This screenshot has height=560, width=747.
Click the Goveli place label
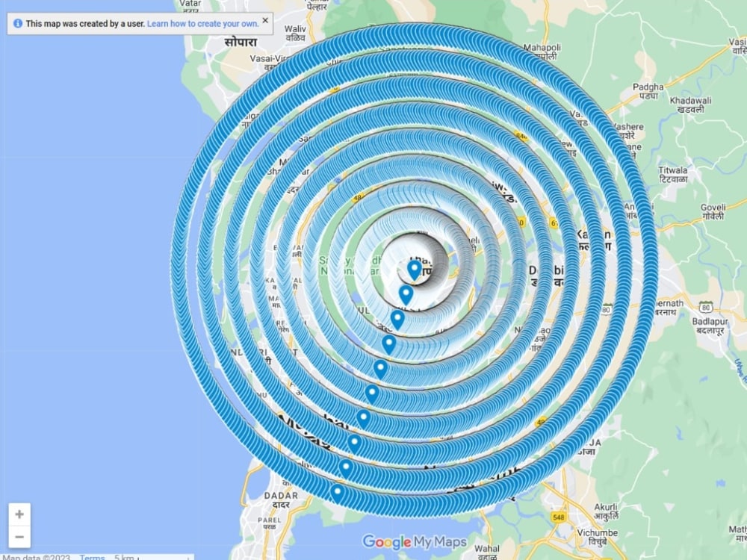tap(713, 211)
